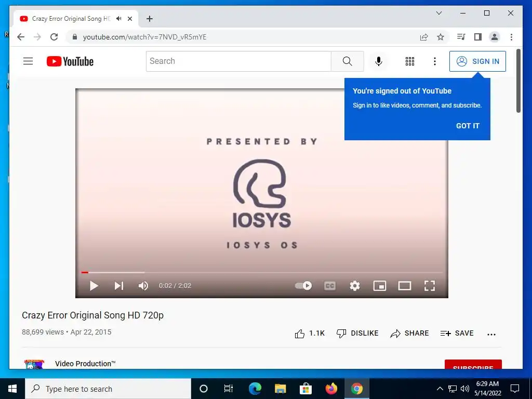This screenshot has width=532, height=399.
Task: Dismiss the popup with GOT IT
Action: tap(468, 126)
